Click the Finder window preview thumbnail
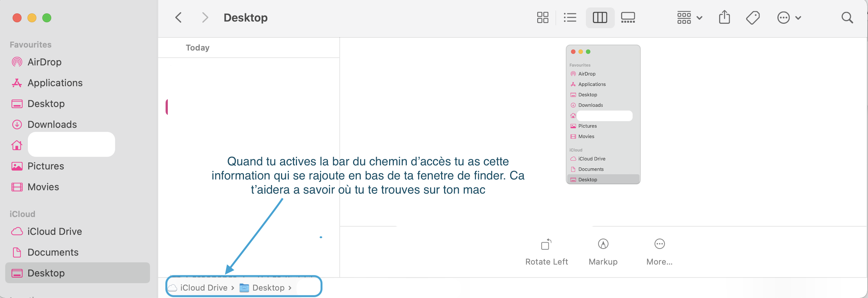Screen dimensions: 868x298 603,114
